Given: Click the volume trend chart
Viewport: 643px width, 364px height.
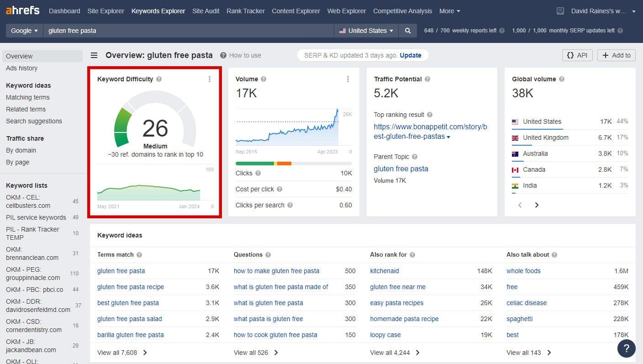Looking at the screenshot, I should 287,127.
